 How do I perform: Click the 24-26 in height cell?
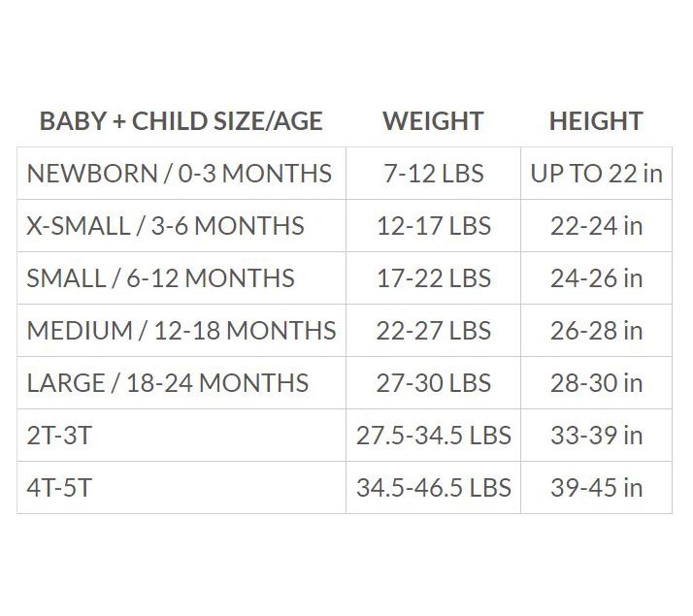point(596,278)
